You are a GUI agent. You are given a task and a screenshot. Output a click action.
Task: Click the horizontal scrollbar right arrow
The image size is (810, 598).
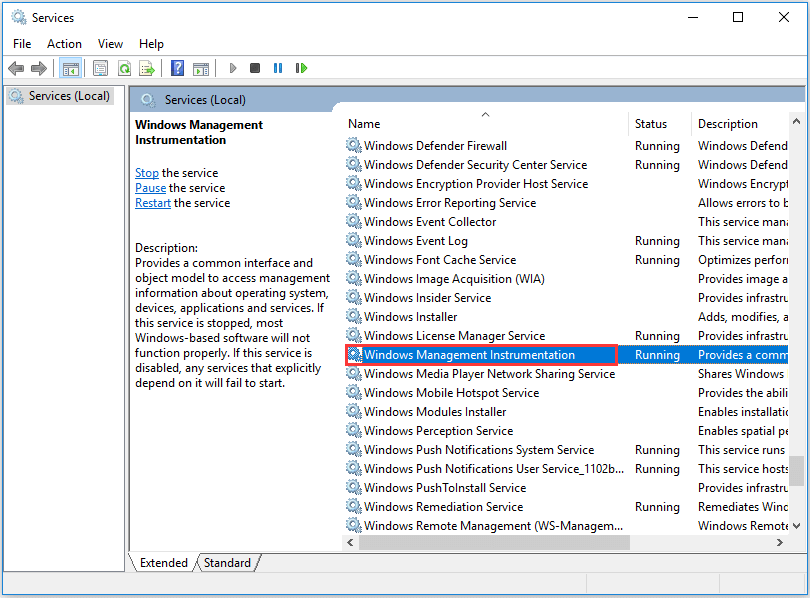point(779,542)
